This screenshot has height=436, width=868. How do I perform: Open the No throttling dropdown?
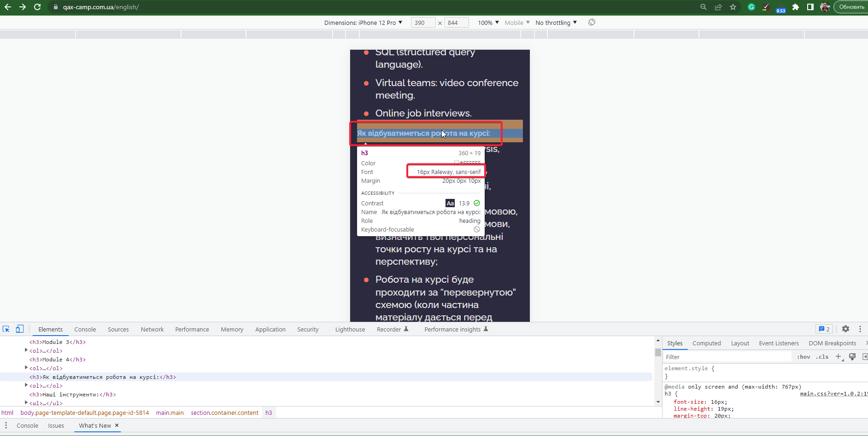point(556,22)
